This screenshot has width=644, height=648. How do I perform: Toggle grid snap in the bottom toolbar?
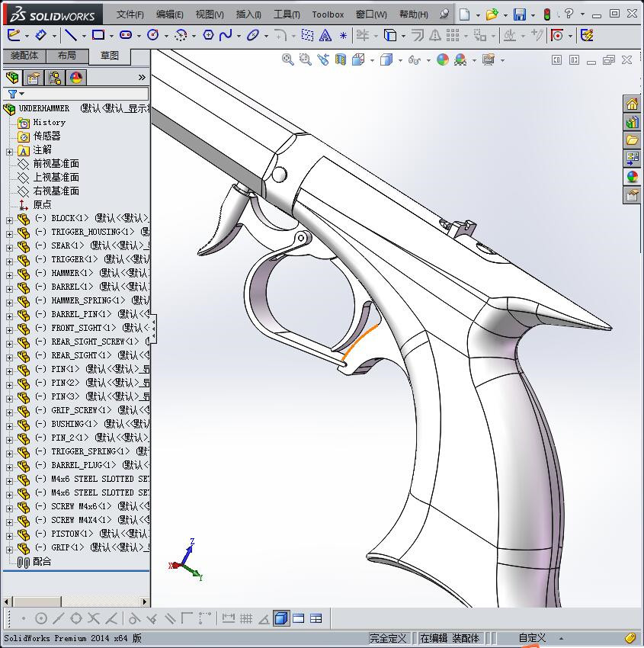pos(246,619)
